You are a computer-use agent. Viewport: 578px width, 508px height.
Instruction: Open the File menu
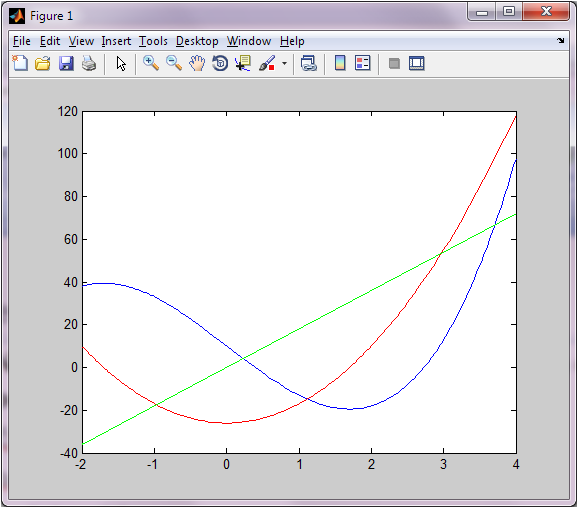[22, 41]
